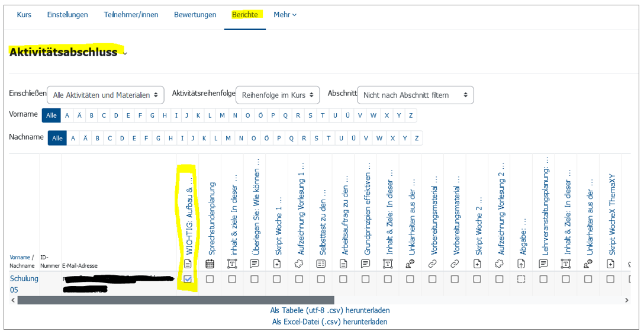
Task: Click the forum icon under Grundprinzipien effektiven
Action: (x=366, y=264)
